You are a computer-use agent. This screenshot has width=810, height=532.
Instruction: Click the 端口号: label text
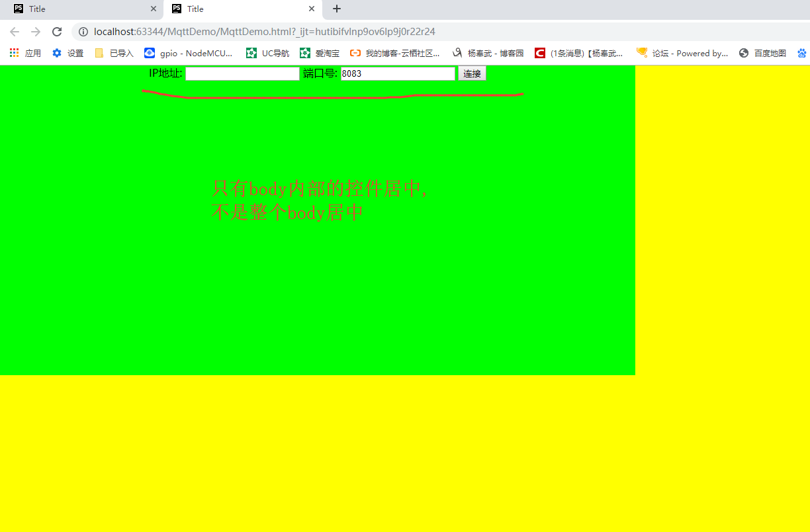pos(320,73)
